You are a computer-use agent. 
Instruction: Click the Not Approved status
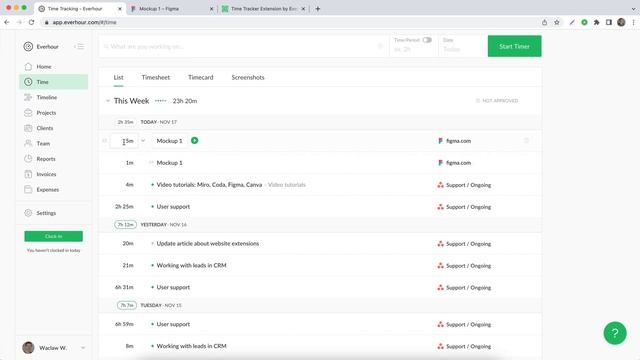(x=497, y=101)
